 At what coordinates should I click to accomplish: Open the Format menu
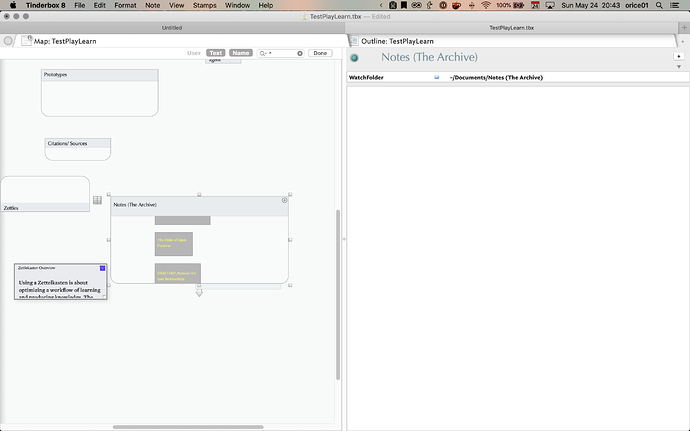[125, 5]
